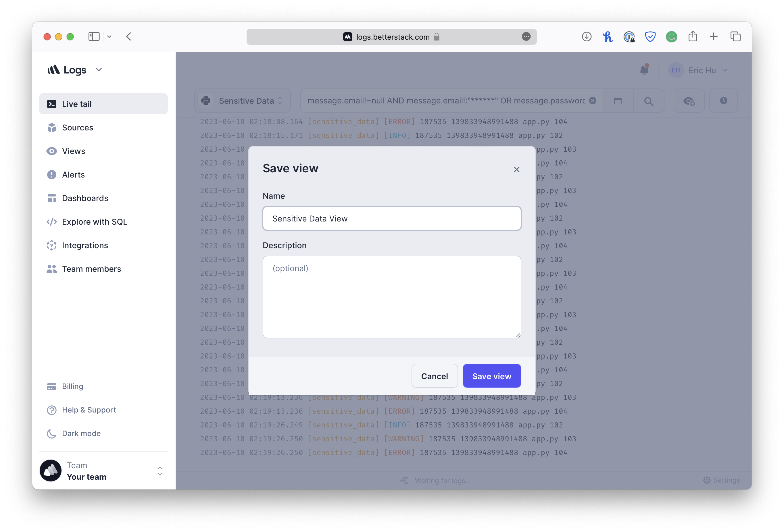Click the Python source icon
The height and width of the screenshot is (532, 784).
[x=206, y=101]
